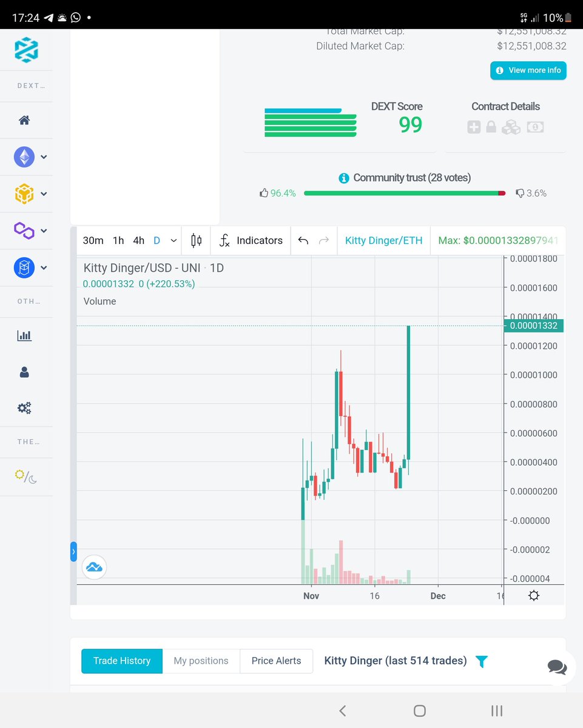
Task: Set chart interval to 1h
Action: click(x=118, y=240)
